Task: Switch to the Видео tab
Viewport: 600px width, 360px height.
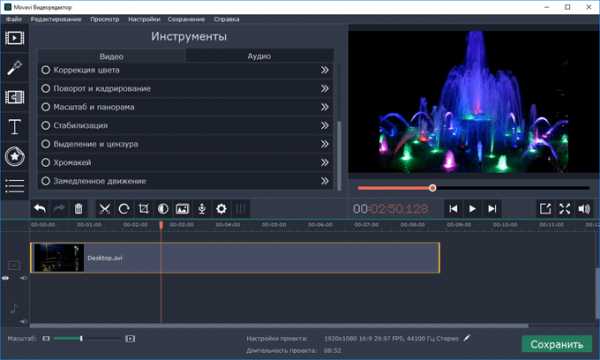Action: click(111, 56)
